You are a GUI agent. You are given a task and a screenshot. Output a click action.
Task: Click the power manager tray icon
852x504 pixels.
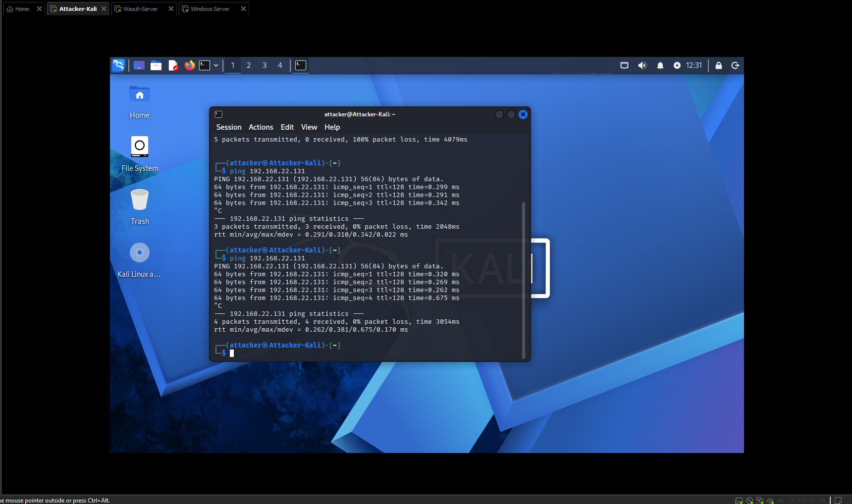[x=677, y=65]
